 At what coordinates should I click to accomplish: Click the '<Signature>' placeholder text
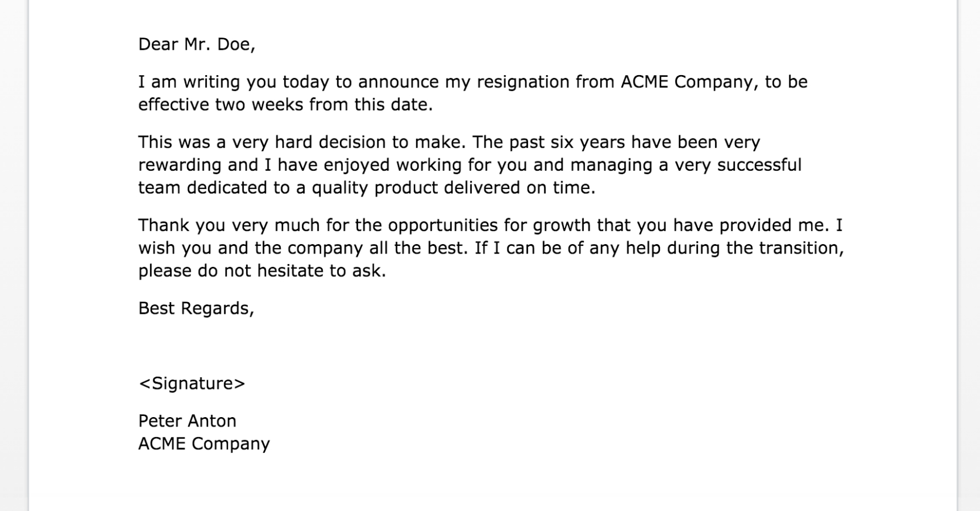tap(192, 384)
